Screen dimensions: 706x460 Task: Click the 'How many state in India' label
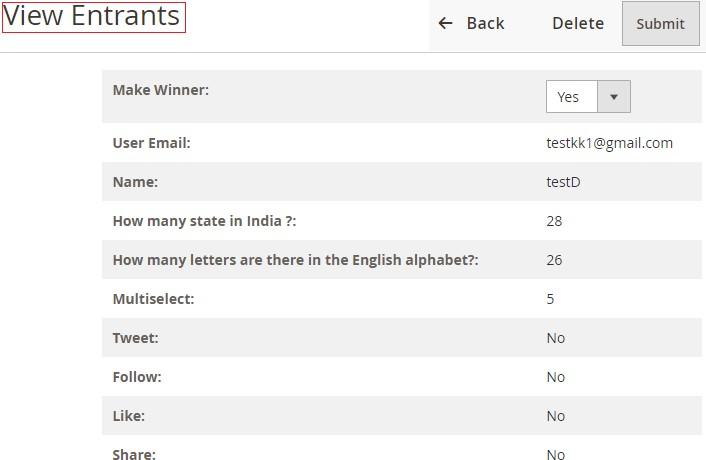[x=204, y=221]
